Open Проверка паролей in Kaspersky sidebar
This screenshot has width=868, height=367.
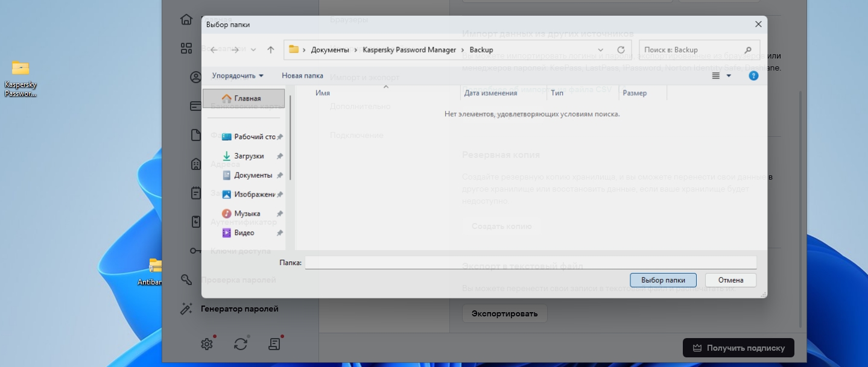pyautogui.click(x=228, y=280)
